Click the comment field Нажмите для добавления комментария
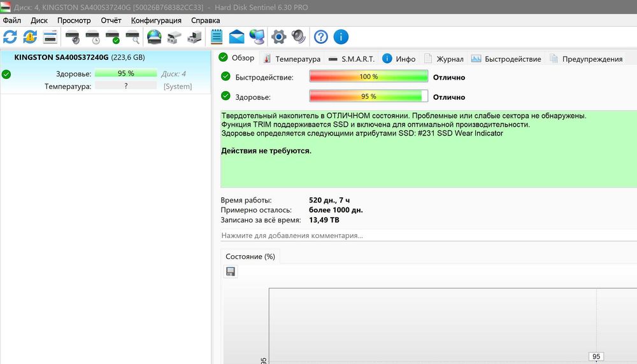Image resolution: width=637 pixels, height=364 pixels. (x=429, y=235)
